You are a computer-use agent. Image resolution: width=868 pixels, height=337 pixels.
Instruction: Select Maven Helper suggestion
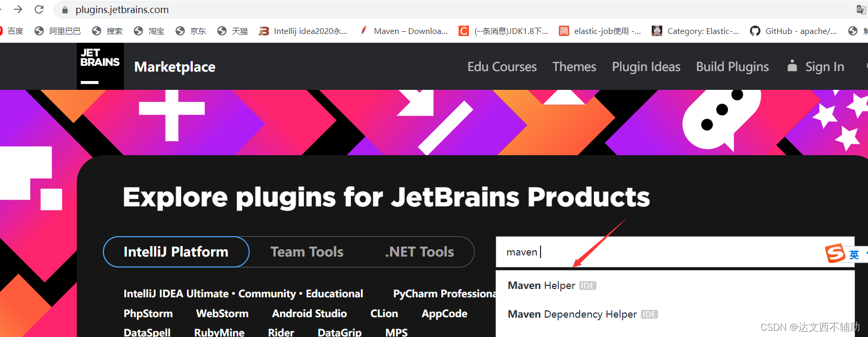(x=675, y=285)
